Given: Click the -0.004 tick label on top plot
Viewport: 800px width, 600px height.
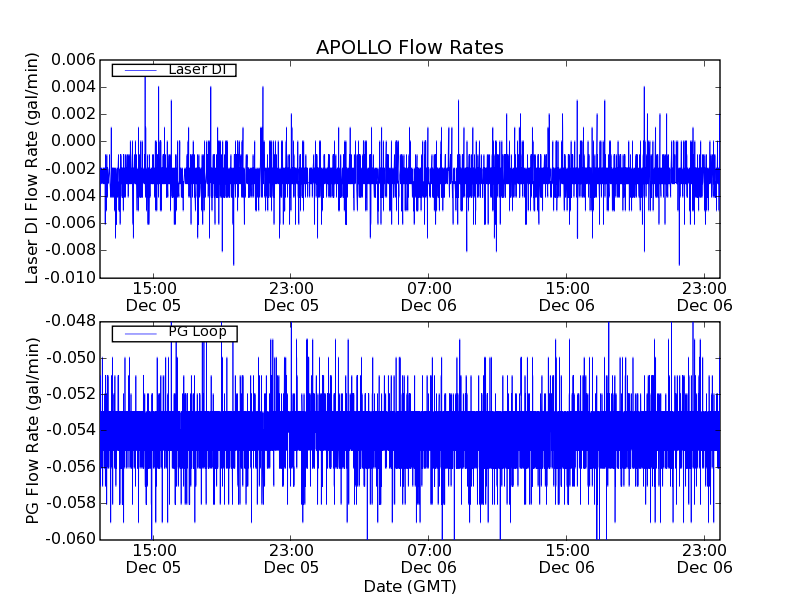Looking at the screenshot, I should tap(70, 195).
